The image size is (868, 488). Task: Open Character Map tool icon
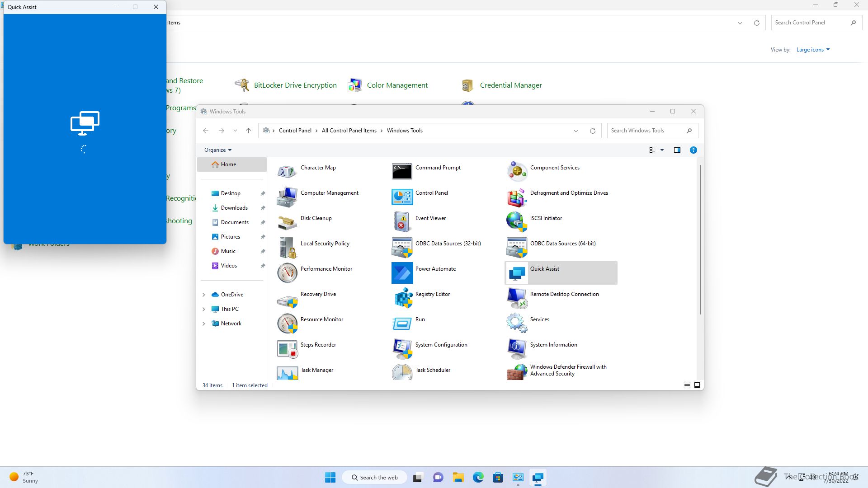(x=287, y=172)
